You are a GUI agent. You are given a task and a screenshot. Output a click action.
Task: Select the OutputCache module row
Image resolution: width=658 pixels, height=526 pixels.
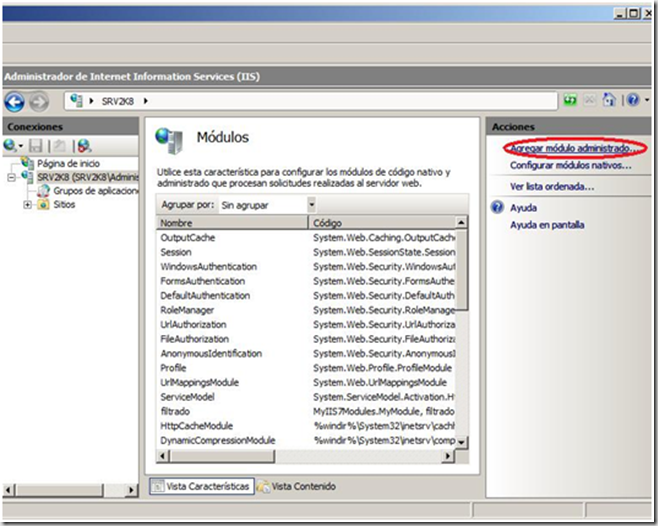tap(306, 238)
